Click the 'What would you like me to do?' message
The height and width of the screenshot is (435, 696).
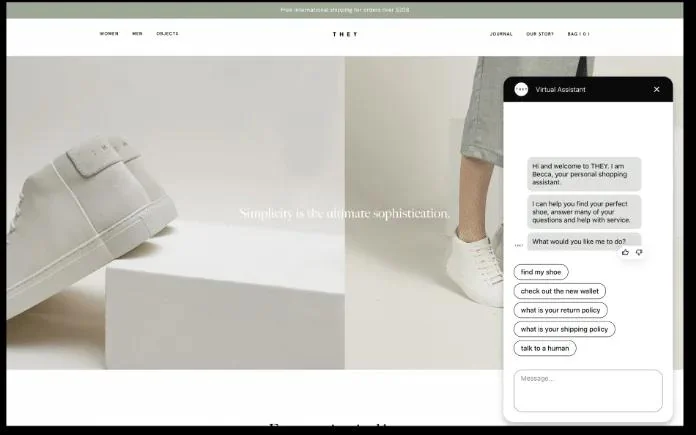click(x=584, y=241)
